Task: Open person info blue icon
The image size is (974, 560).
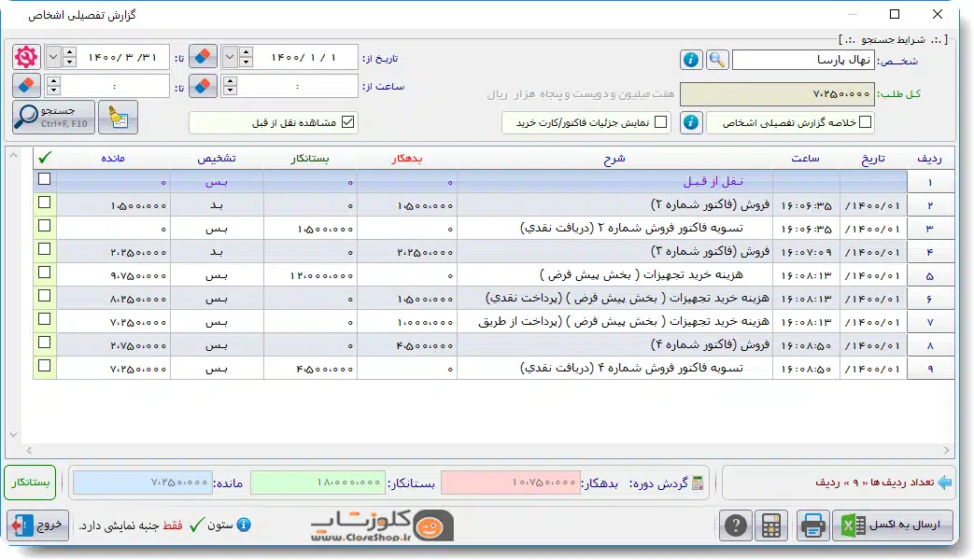Action: coord(691,60)
